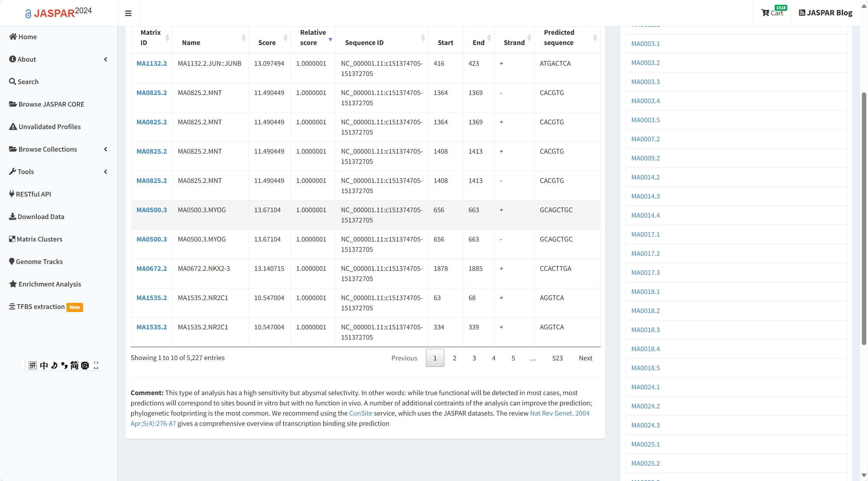Screen dimensions: 868x481
Task: Go to page 523 of results
Action: pyautogui.click(x=557, y=358)
